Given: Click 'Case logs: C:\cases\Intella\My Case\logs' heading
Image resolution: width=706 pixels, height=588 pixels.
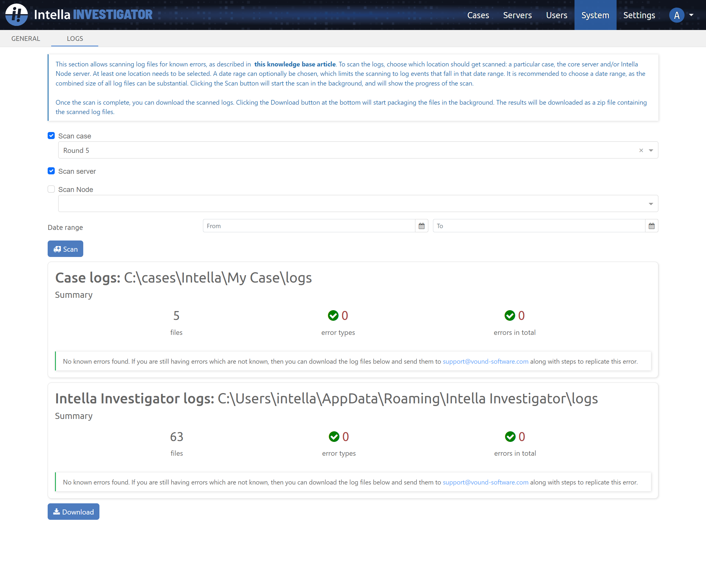Looking at the screenshot, I should tap(184, 278).
